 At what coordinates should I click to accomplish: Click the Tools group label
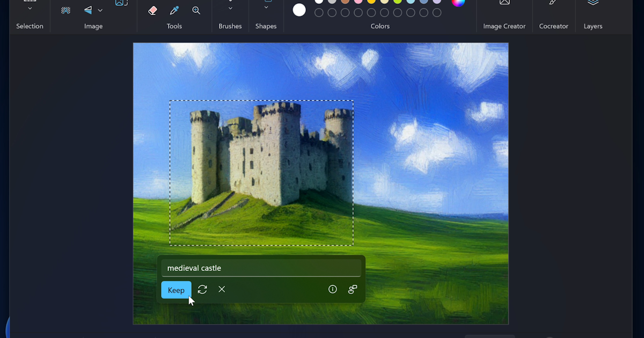pos(174,26)
